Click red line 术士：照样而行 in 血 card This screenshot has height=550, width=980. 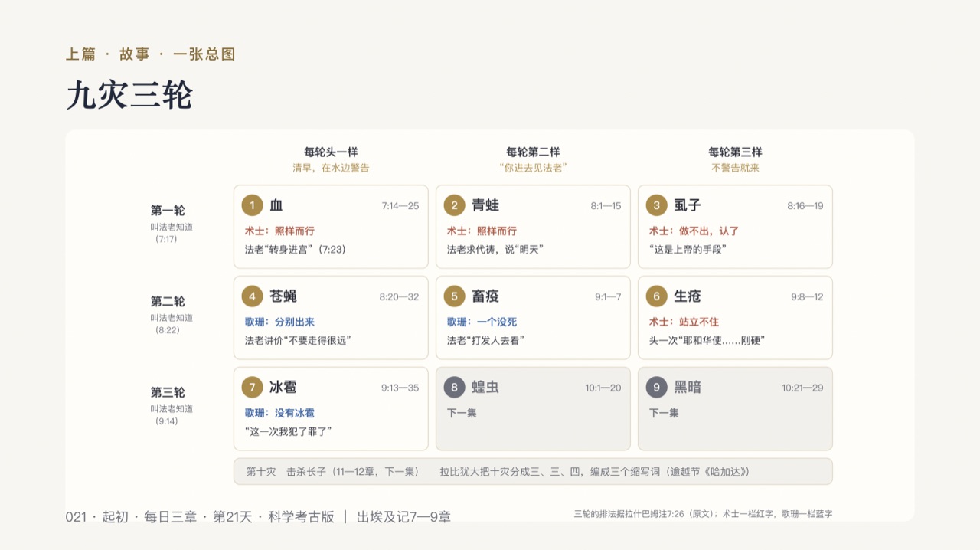point(279,231)
